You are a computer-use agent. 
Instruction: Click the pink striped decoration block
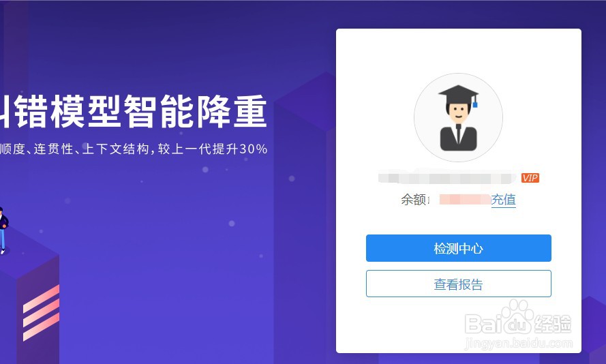click(41, 313)
